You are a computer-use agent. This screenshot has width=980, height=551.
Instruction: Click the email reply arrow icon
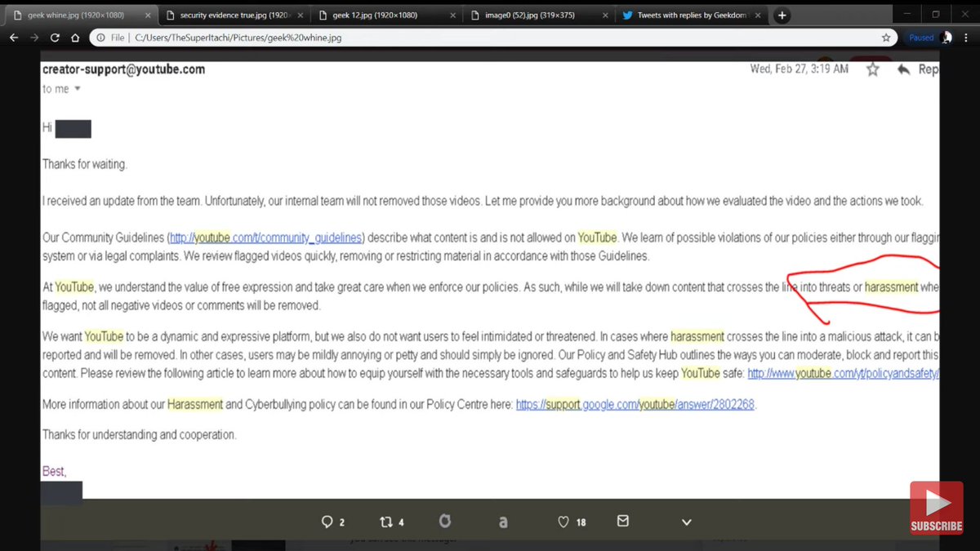tap(904, 69)
